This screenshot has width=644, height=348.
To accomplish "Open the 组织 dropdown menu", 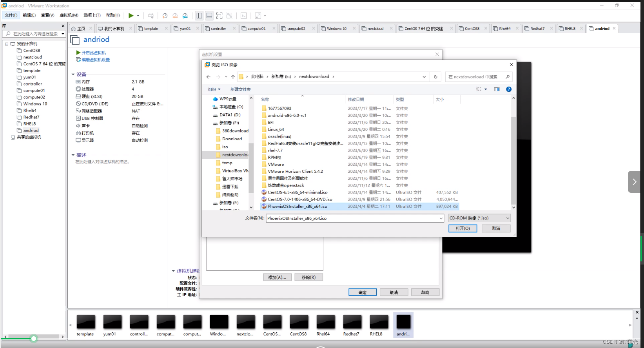I will coord(214,89).
